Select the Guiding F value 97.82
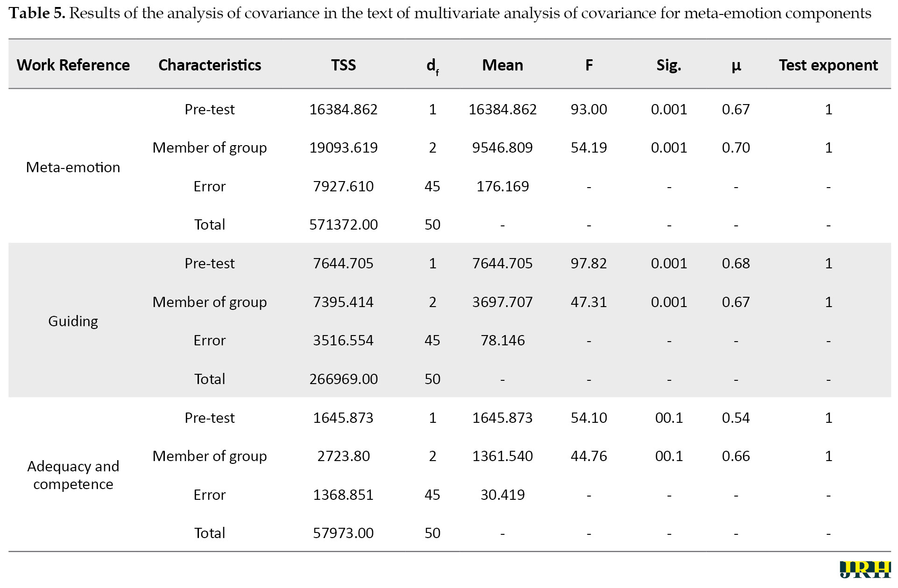Viewport: 898px width, 588px height. [589, 263]
